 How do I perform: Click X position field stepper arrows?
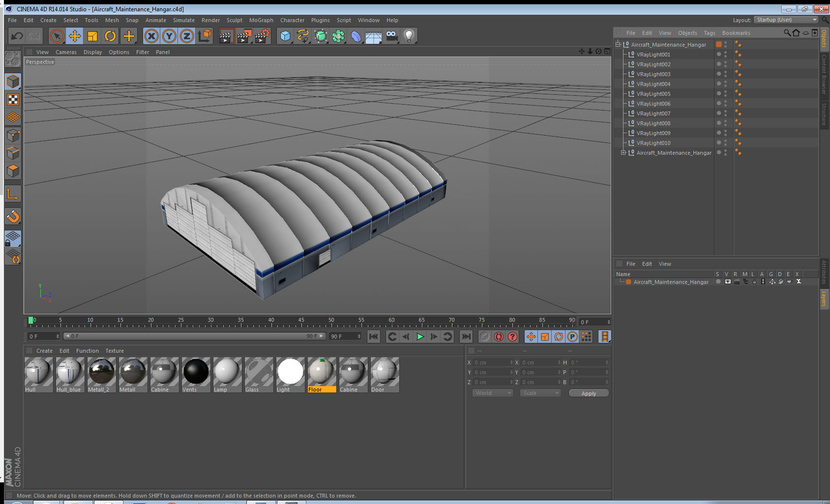(x=511, y=363)
